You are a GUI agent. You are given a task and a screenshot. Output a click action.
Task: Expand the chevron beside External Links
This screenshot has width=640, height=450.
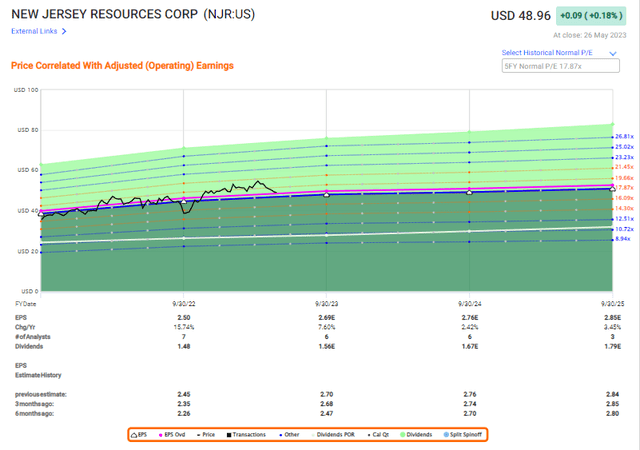[64, 31]
